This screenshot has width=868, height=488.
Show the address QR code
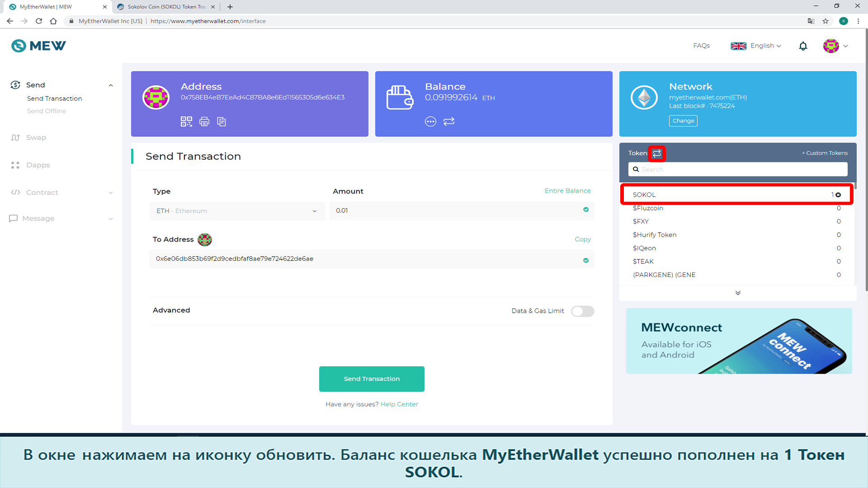(186, 122)
